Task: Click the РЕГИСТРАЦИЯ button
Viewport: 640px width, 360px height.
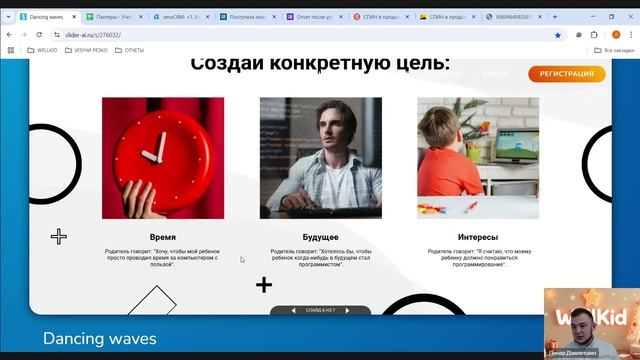Action: (x=567, y=74)
